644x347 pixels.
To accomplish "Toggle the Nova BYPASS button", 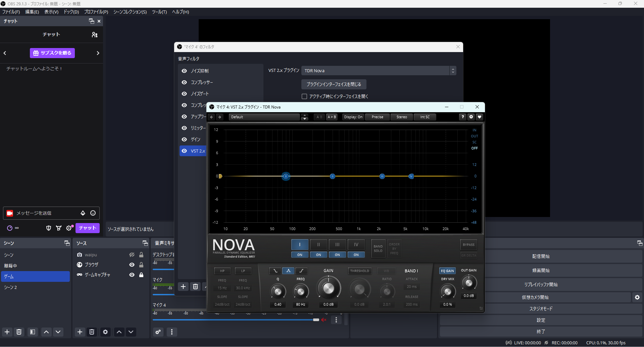I will coord(468,245).
